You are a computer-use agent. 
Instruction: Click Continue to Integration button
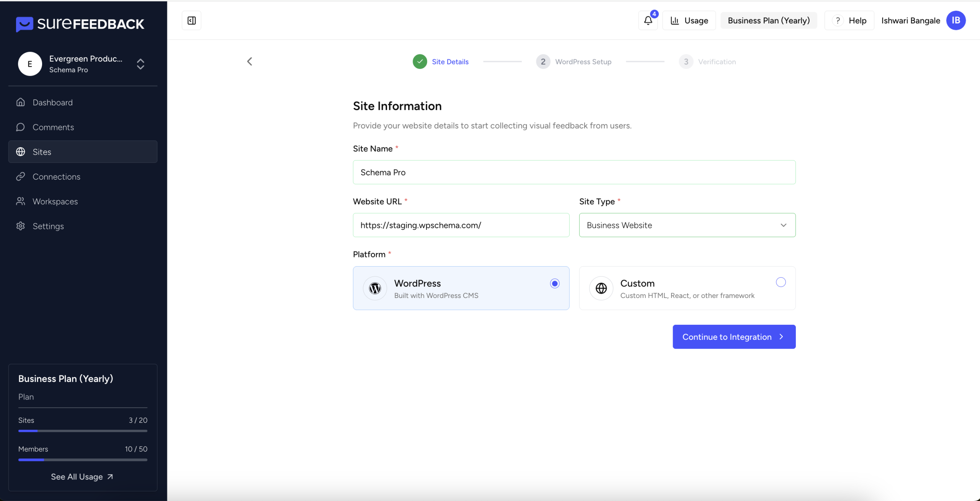733,337
